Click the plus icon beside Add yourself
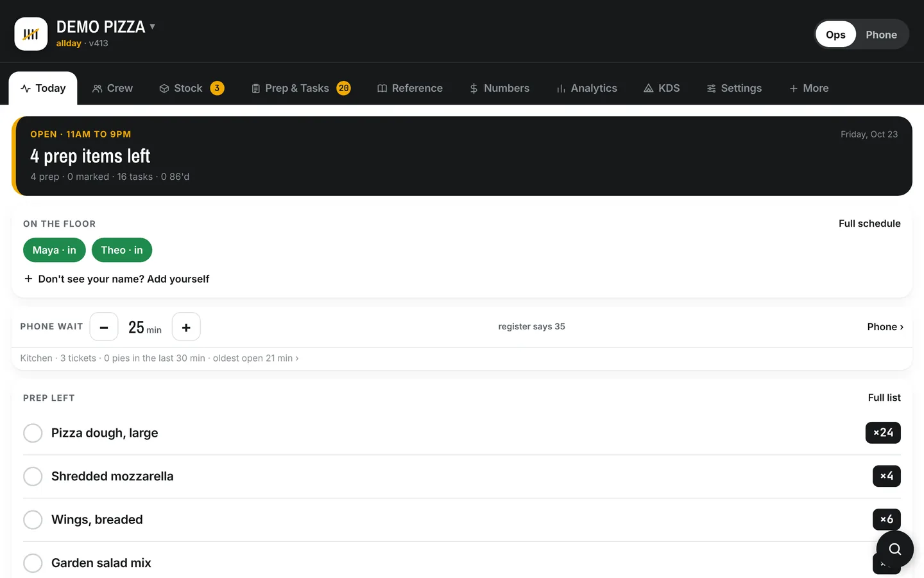924x578 pixels. 28,279
